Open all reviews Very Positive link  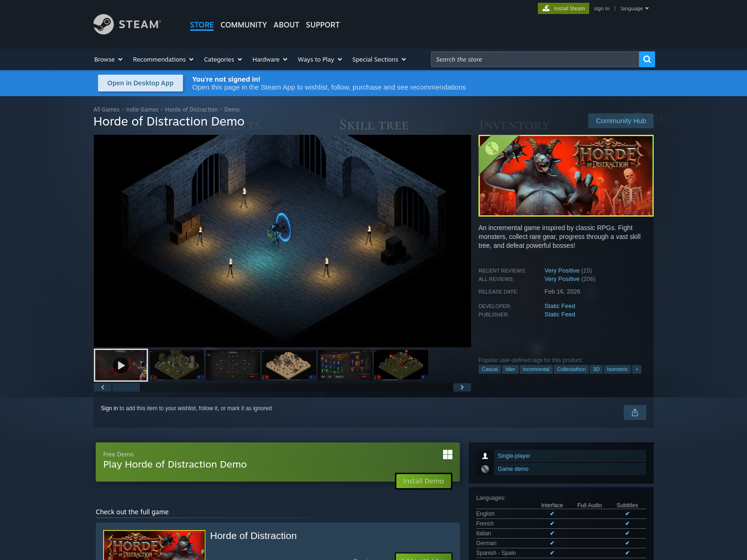coord(562,279)
